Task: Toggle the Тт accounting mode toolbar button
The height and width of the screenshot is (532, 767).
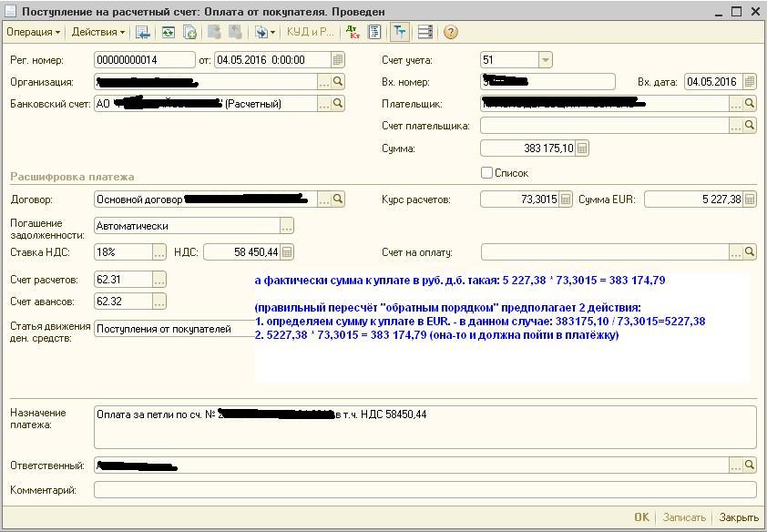Action: [399, 32]
